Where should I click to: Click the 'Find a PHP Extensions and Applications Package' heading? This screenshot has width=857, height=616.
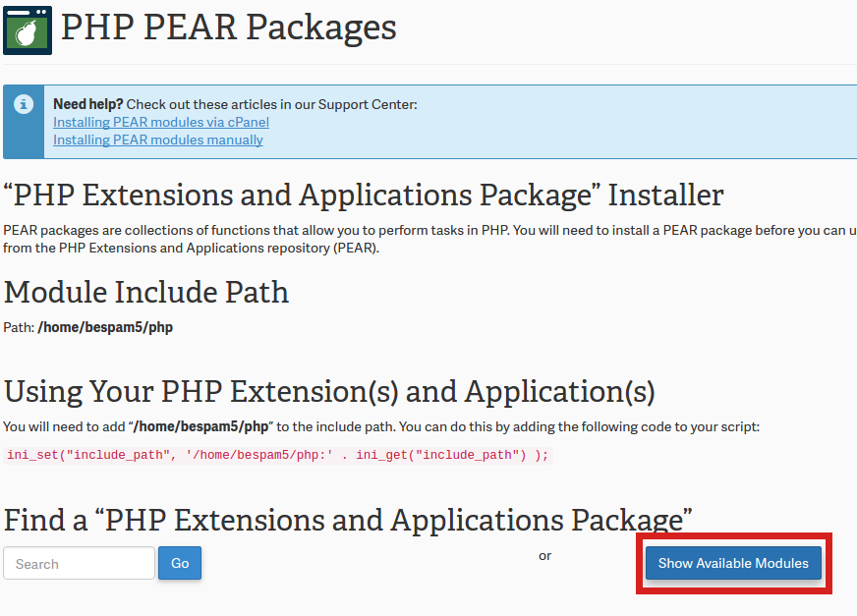pos(348,520)
